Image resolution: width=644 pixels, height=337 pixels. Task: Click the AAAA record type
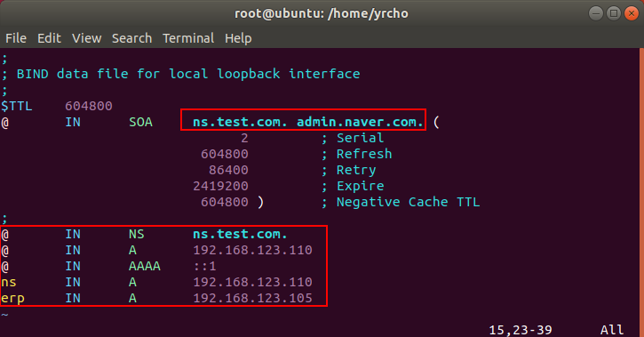pos(145,267)
